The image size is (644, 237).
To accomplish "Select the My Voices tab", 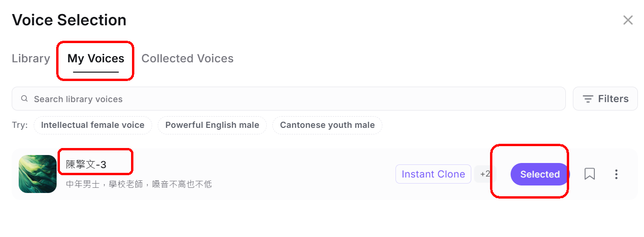I will 96,59.
